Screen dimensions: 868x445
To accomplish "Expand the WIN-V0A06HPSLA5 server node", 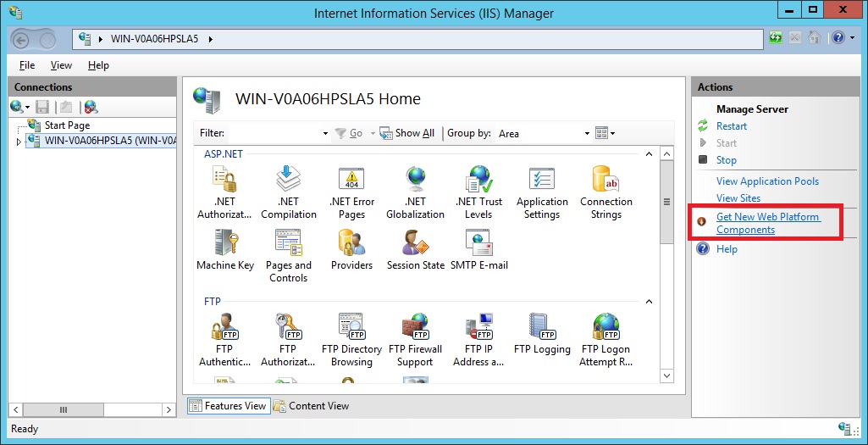I will click(x=19, y=142).
